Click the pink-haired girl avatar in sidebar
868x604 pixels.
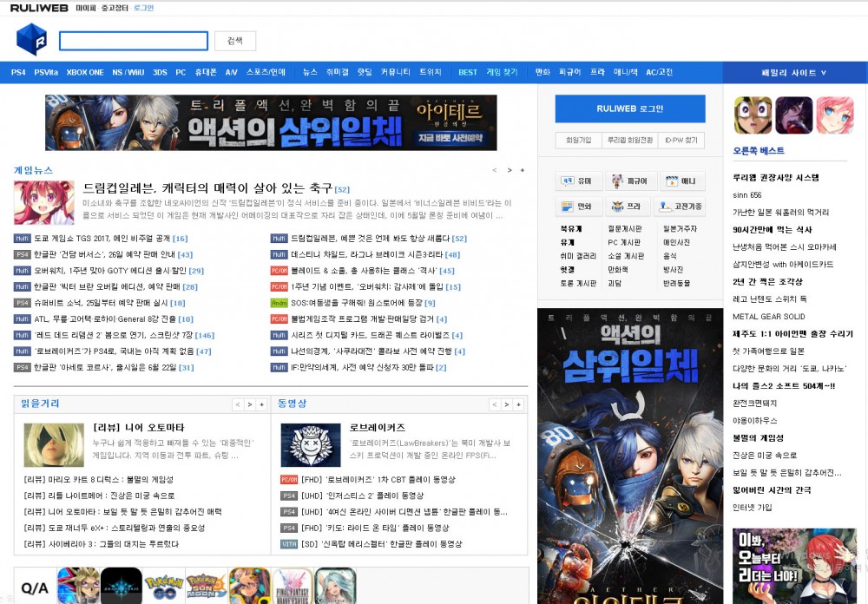(835, 115)
